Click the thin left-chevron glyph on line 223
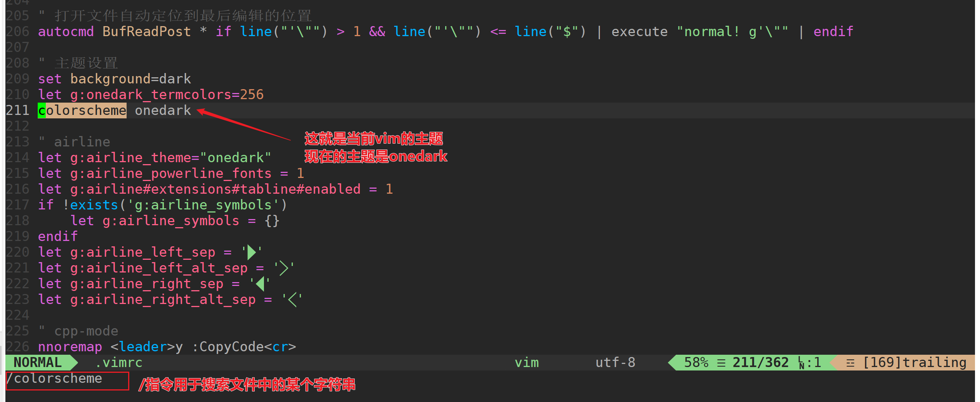 292,299
